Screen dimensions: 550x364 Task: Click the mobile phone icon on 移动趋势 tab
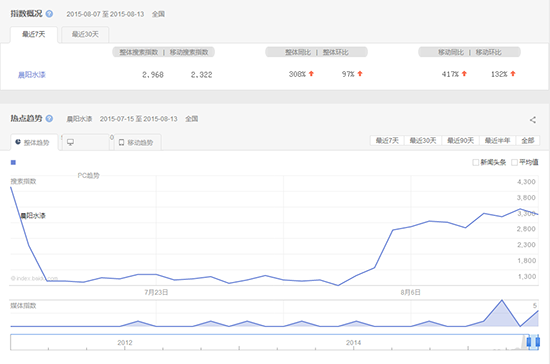[121, 142]
